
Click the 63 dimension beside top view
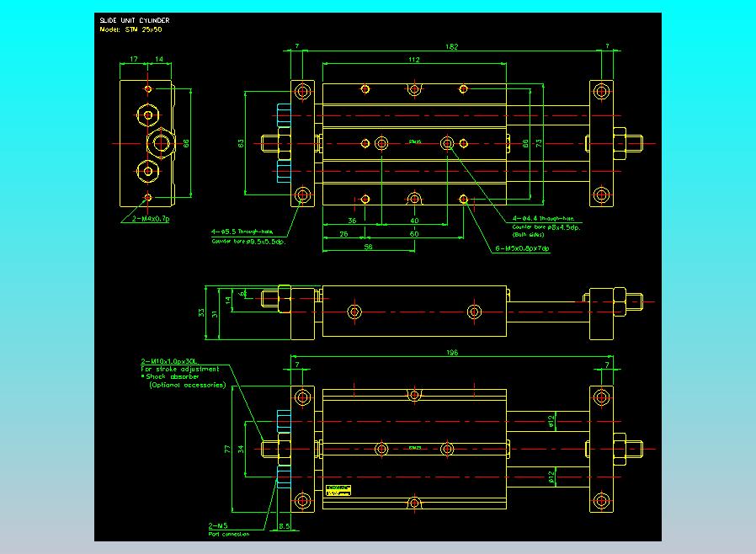coord(241,143)
